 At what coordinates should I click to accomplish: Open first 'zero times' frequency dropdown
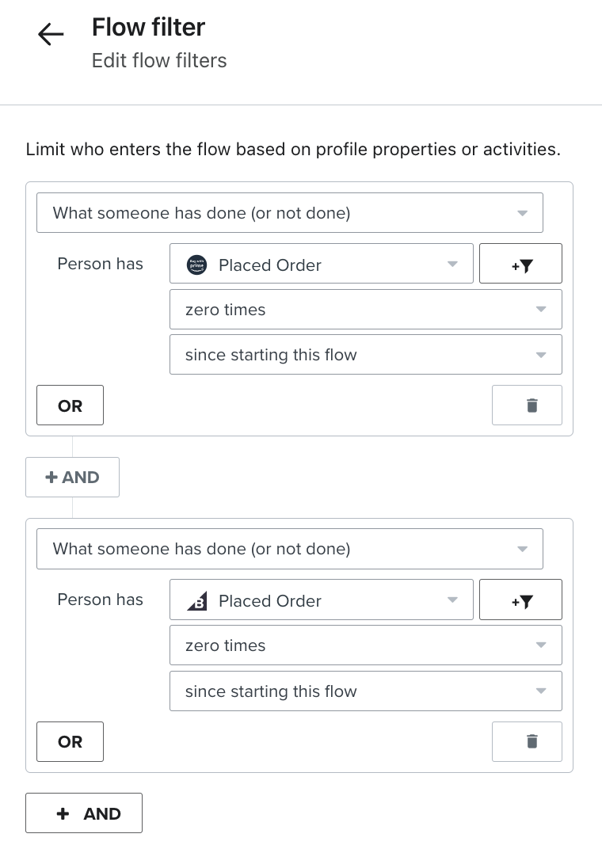tap(365, 310)
